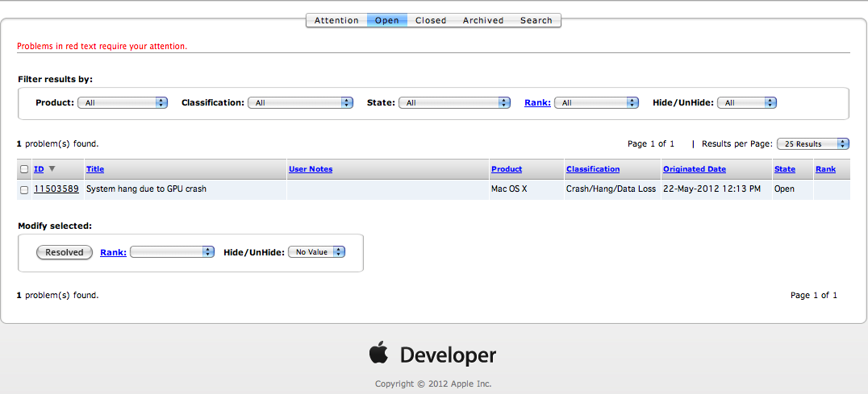The width and height of the screenshot is (868, 394).
Task: Open the Product filter dropdown
Action: click(x=123, y=103)
